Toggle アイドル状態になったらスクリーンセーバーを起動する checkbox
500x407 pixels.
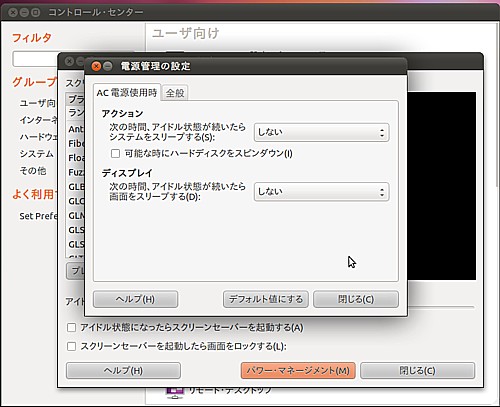click(71, 328)
